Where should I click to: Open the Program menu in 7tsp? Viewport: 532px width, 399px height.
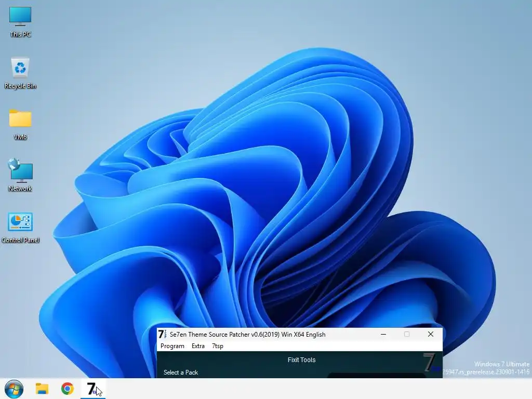coord(172,346)
